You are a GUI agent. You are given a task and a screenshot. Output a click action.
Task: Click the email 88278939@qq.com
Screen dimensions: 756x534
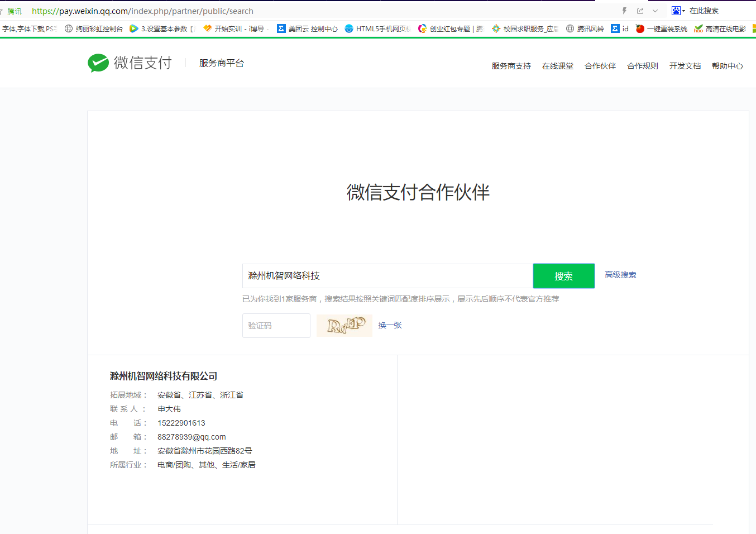click(x=192, y=437)
